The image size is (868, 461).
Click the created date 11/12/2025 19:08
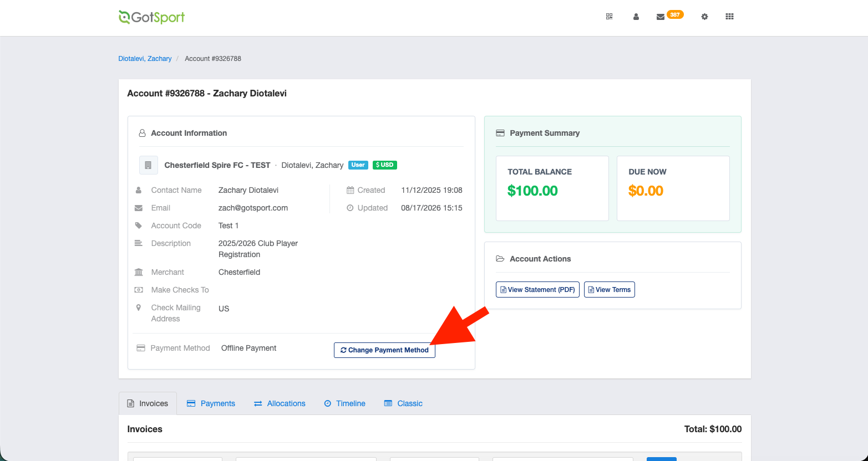(x=432, y=190)
